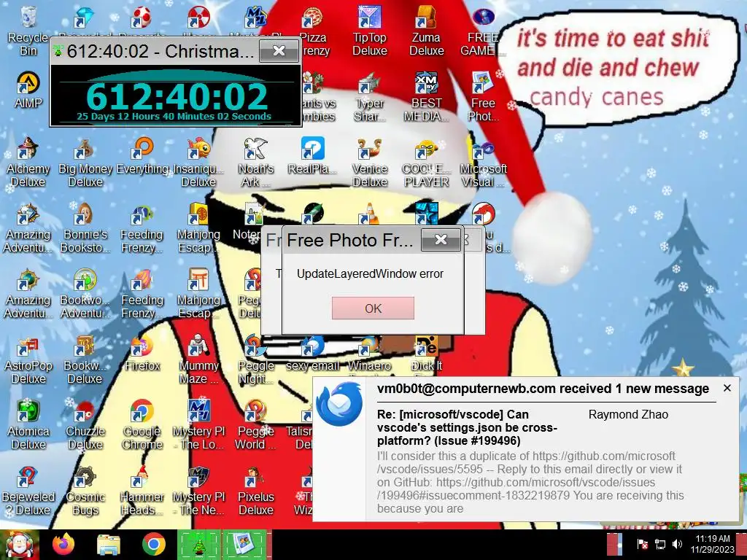Image resolution: width=747 pixels, height=560 pixels.
Task: Click the 612:40:02 countdown display
Action: [x=177, y=97]
